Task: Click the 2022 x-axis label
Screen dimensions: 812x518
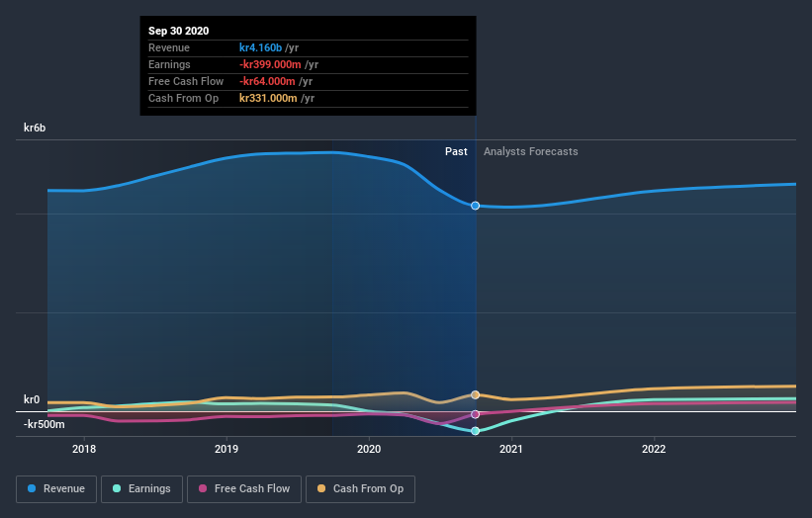Action: pyautogui.click(x=654, y=449)
